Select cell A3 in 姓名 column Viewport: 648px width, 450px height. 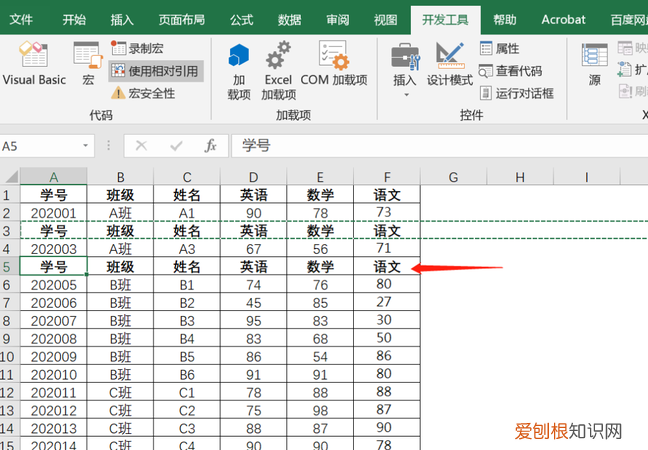[x=187, y=249]
